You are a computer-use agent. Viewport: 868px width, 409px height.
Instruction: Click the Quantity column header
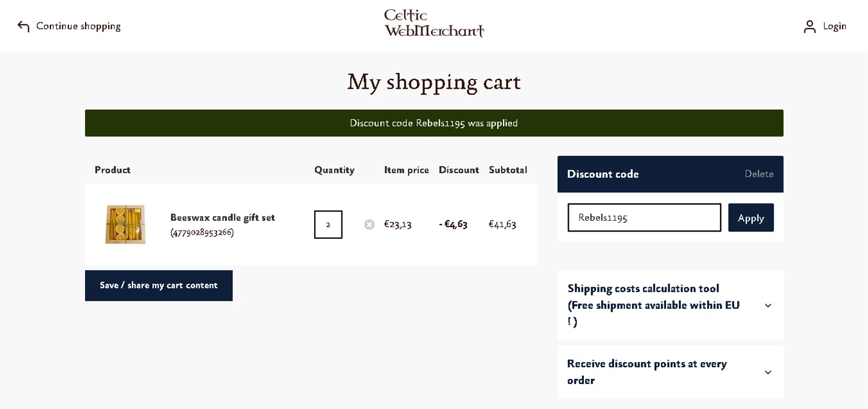point(334,170)
